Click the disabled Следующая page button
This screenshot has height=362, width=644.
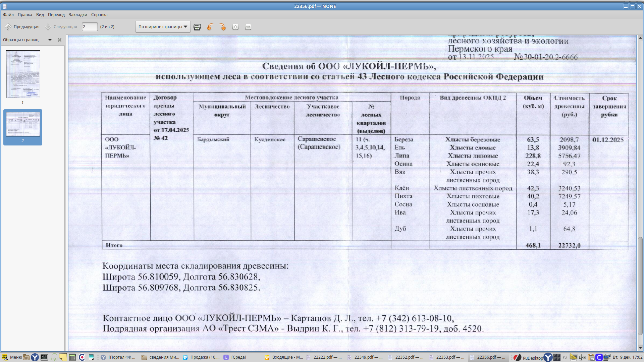(61, 27)
